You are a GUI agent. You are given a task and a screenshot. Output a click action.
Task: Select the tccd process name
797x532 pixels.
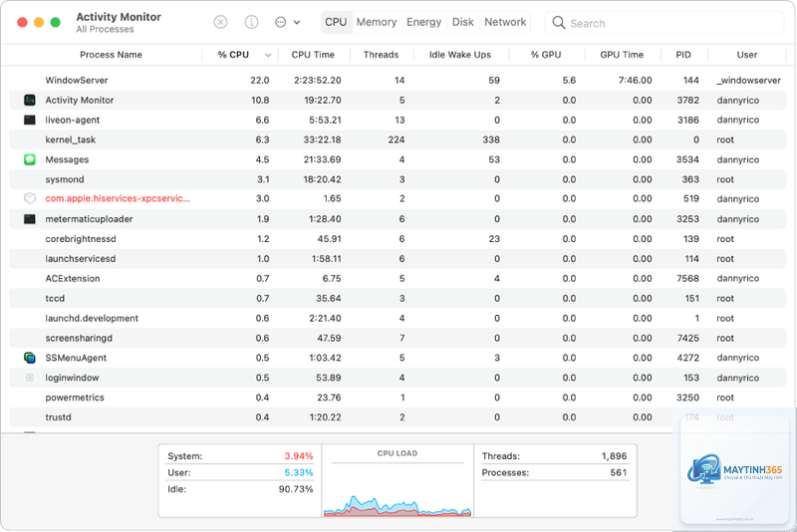[x=55, y=298]
